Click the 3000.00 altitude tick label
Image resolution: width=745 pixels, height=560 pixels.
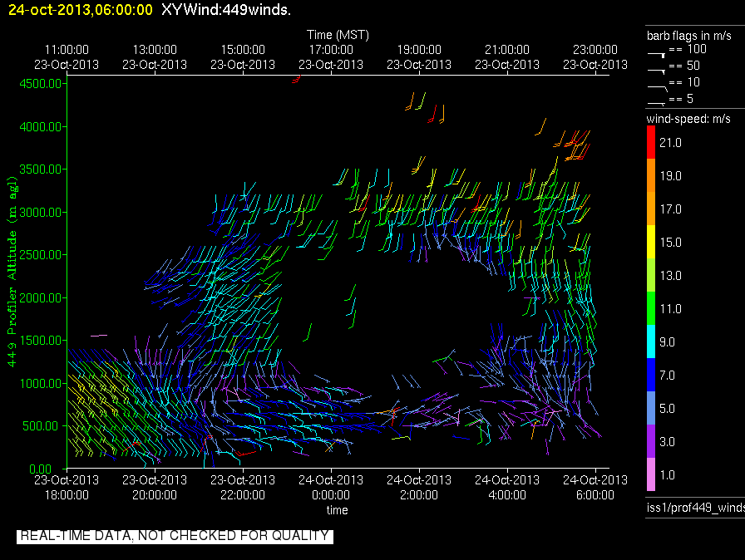coord(41,212)
